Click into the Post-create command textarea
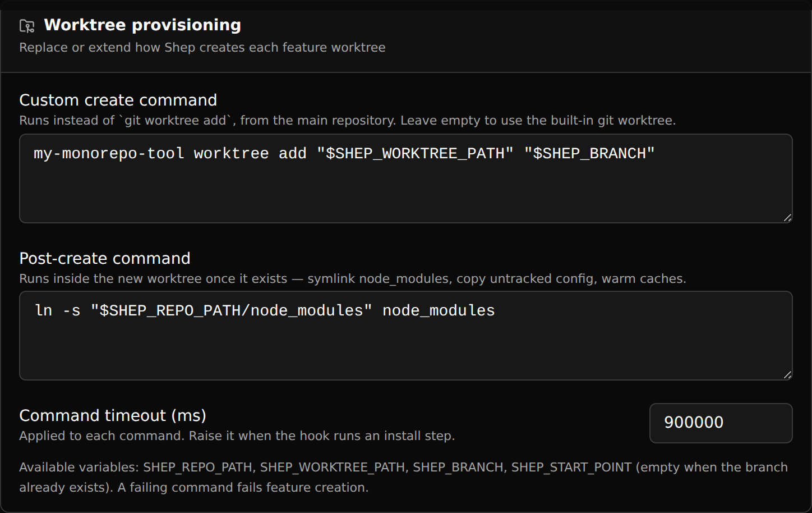This screenshot has width=812, height=513. click(406, 336)
